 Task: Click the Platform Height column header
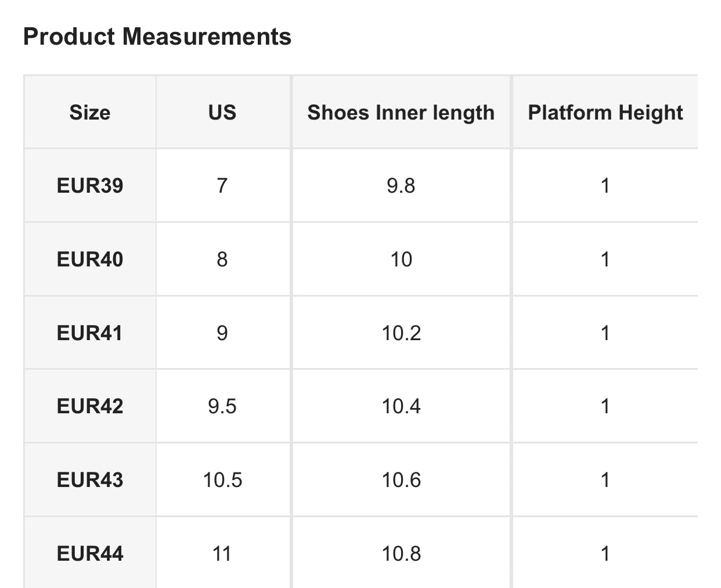(605, 112)
